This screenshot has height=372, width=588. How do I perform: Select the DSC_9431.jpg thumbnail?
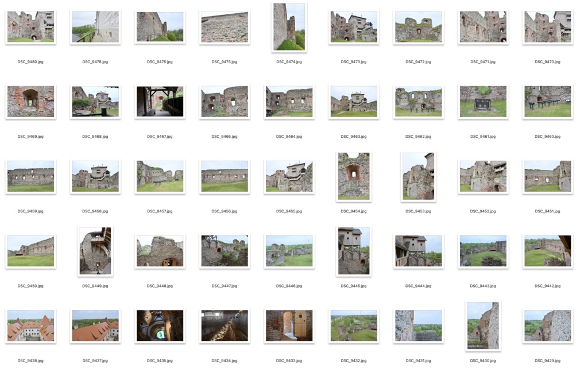[x=419, y=325]
